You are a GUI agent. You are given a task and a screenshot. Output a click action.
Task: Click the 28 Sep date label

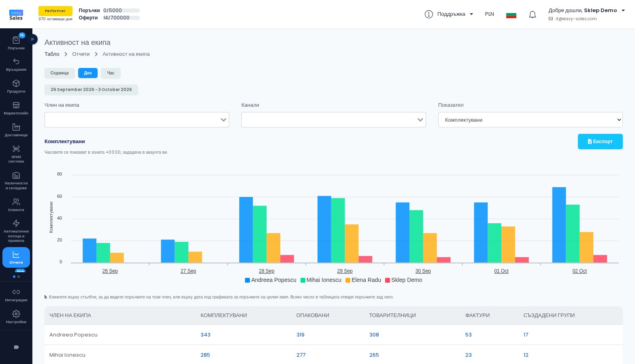[x=266, y=271]
